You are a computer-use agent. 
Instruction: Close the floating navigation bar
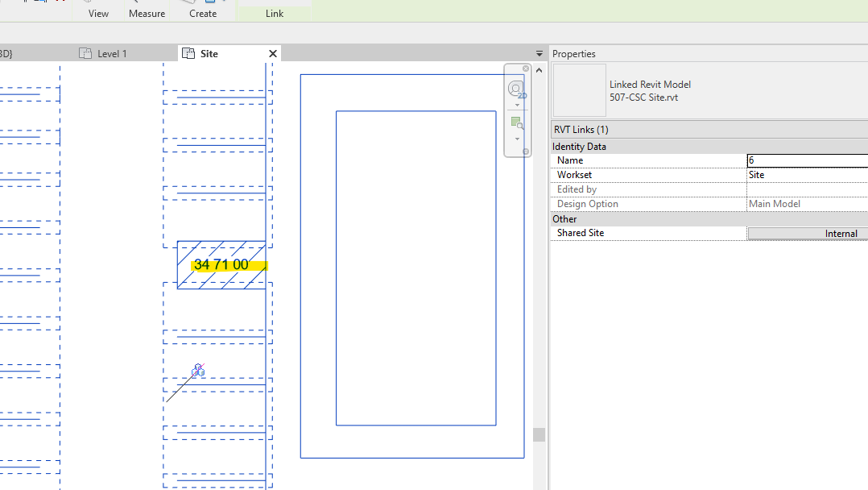[x=525, y=69]
